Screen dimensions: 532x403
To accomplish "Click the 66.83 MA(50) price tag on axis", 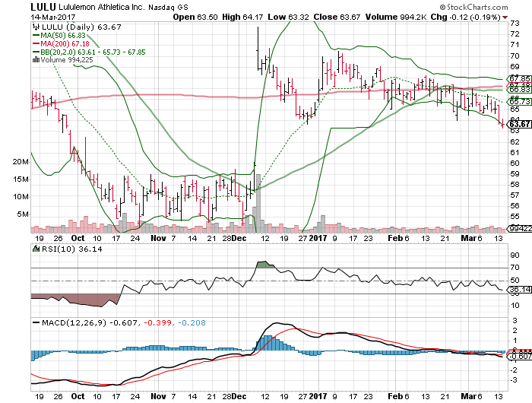I will tap(519, 89).
